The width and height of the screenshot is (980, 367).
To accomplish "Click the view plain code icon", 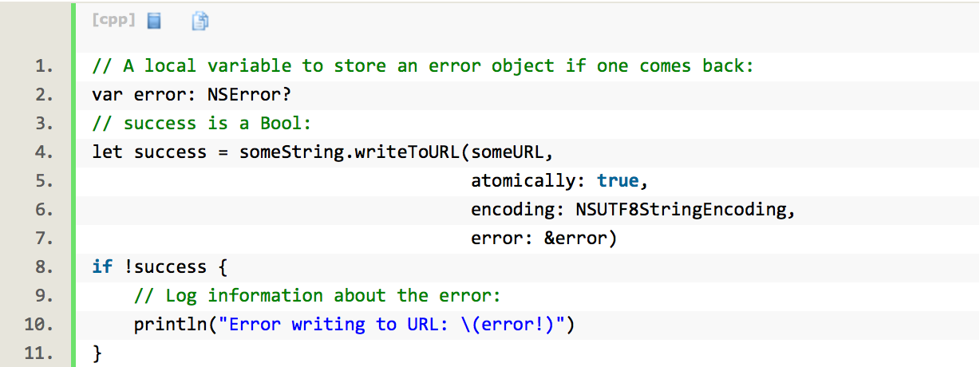I will [154, 21].
